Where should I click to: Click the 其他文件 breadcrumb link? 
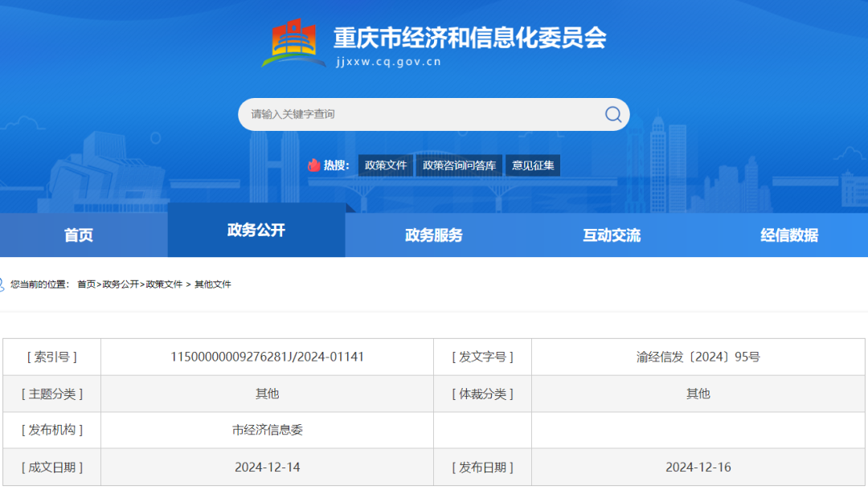point(212,284)
